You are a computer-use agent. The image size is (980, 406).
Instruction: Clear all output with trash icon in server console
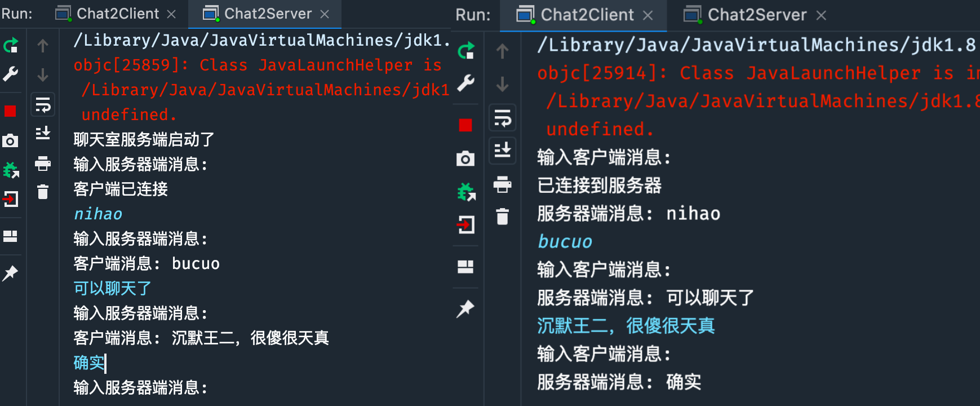(43, 192)
